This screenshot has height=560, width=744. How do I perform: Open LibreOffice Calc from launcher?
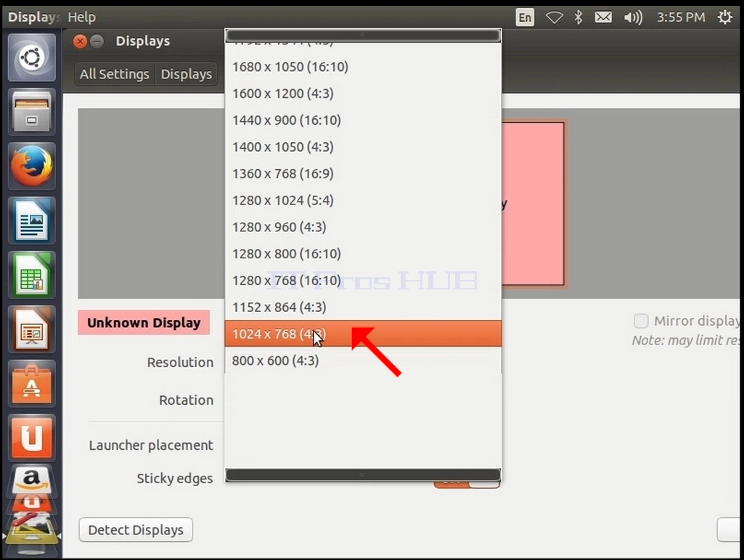coord(32,275)
